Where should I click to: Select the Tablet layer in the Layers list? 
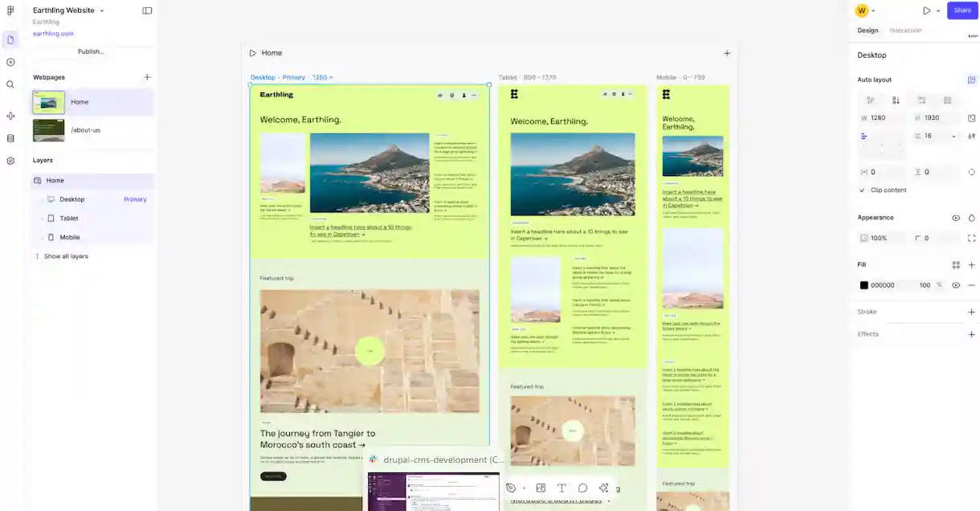coord(68,218)
